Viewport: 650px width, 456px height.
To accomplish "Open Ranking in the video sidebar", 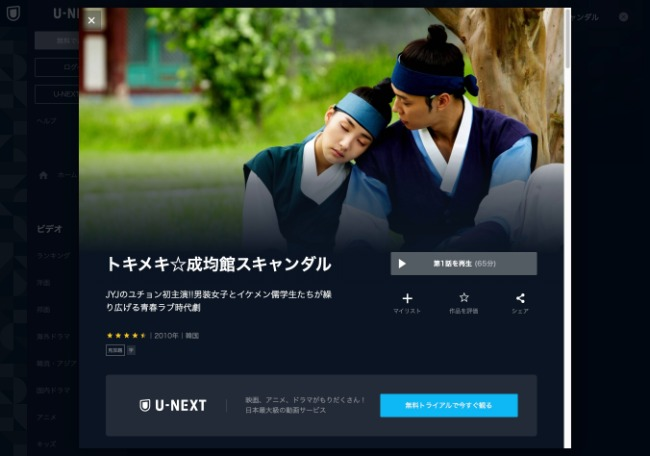I will pos(54,256).
